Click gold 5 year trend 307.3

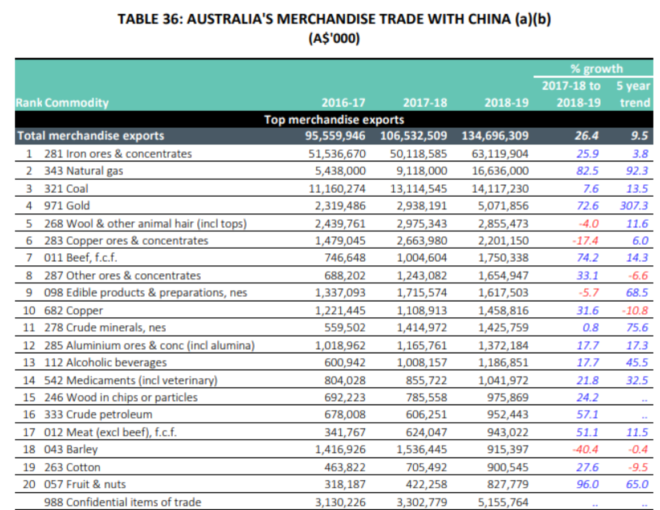click(x=634, y=206)
